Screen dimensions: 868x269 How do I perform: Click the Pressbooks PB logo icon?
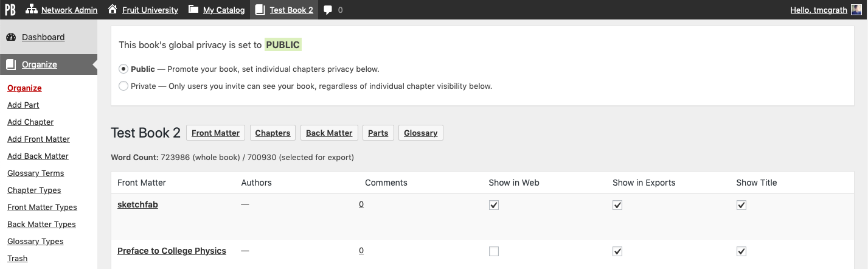pyautogui.click(x=10, y=10)
